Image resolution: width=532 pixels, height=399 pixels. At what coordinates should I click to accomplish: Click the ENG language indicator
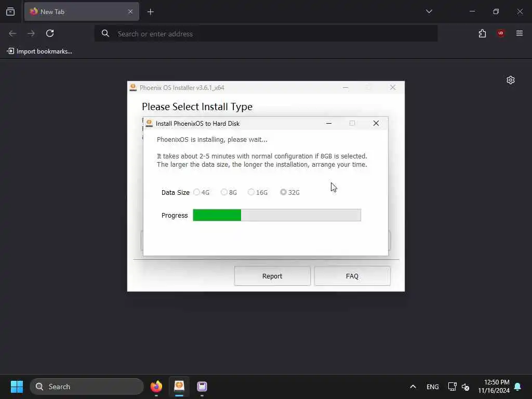pos(433,387)
